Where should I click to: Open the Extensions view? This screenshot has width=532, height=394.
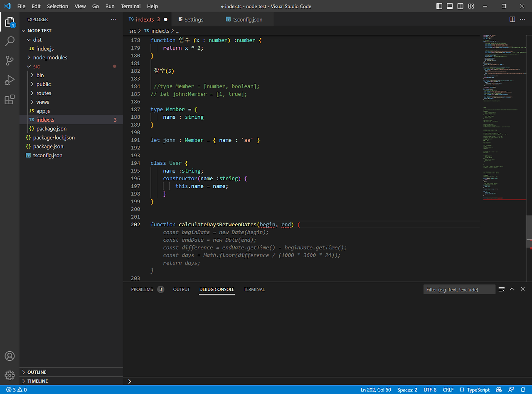pyautogui.click(x=10, y=100)
